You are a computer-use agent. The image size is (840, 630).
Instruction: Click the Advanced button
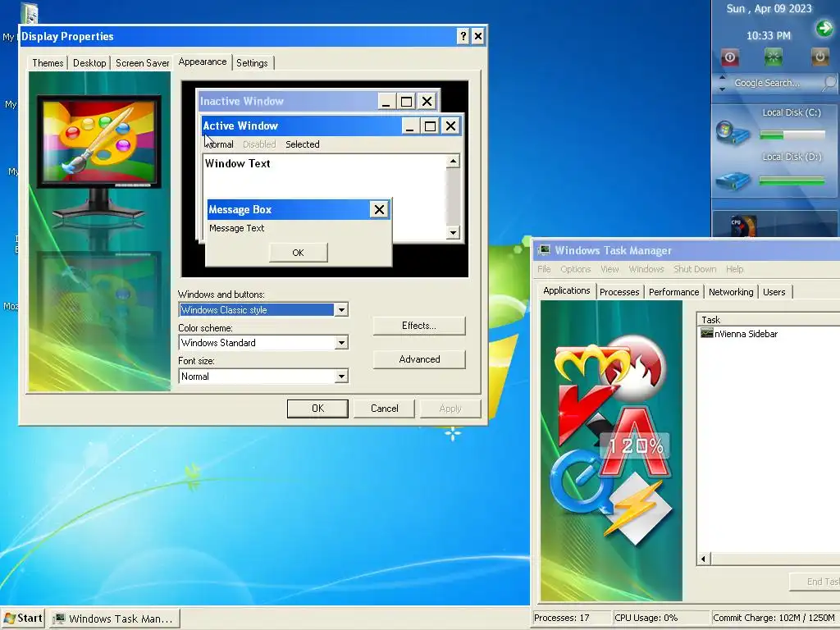(x=419, y=359)
